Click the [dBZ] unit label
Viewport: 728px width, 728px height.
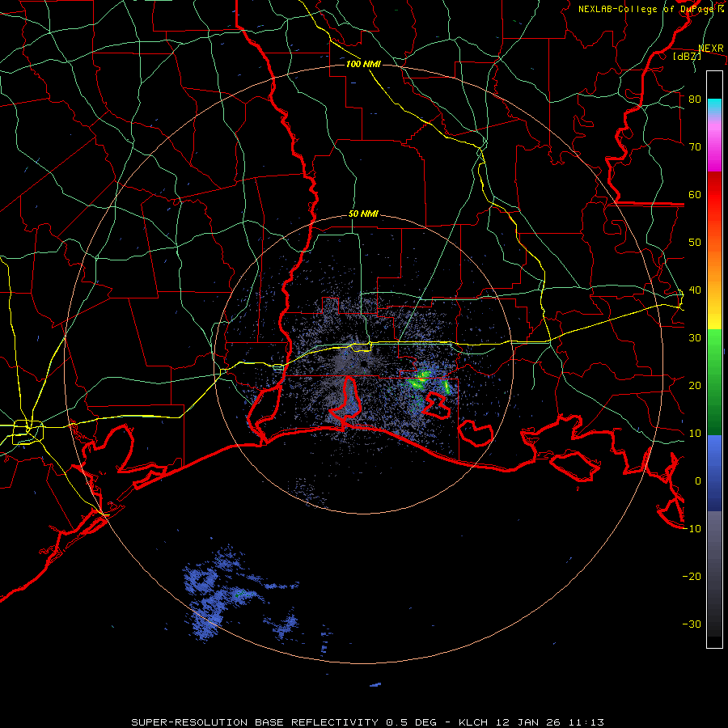(687, 57)
